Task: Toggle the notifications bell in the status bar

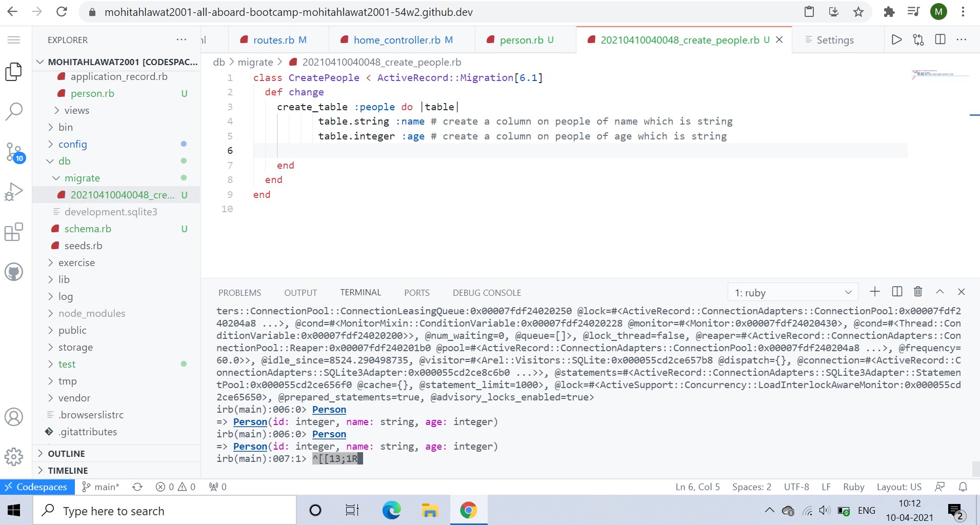Action: pyautogui.click(x=963, y=487)
